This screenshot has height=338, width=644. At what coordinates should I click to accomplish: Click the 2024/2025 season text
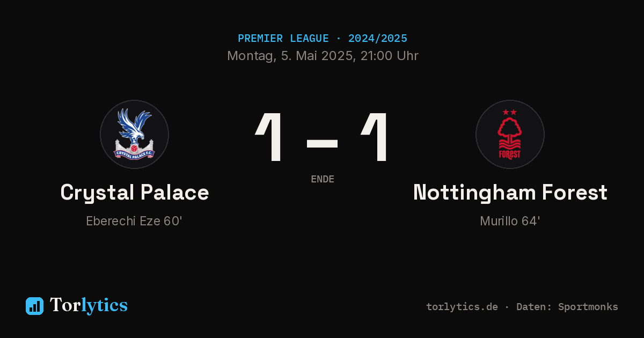point(378,39)
